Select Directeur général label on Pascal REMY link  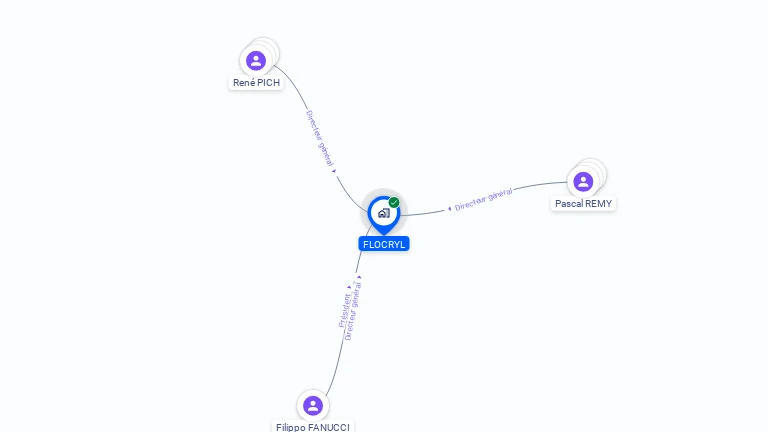[x=483, y=199]
